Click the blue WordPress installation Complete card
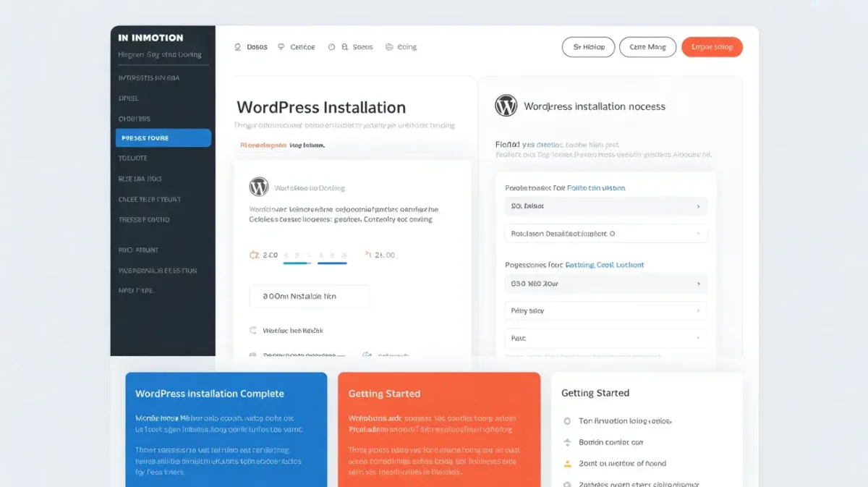The height and width of the screenshot is (487, 868). point(226,429)
